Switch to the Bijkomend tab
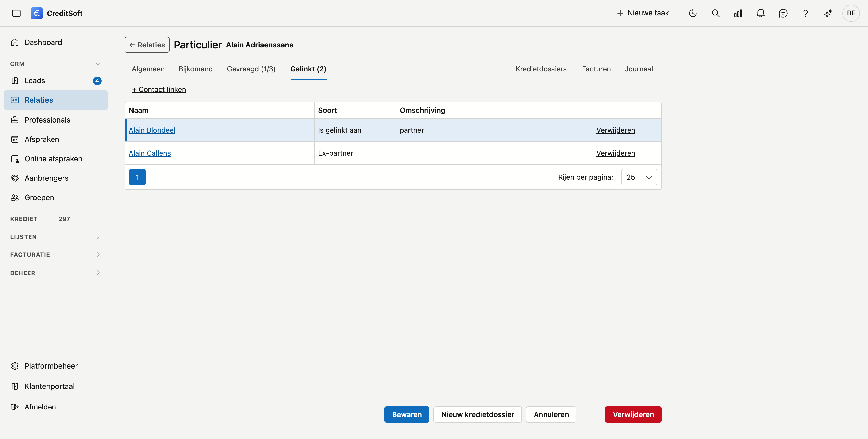 pyautogui.click(x=196, y=69)
